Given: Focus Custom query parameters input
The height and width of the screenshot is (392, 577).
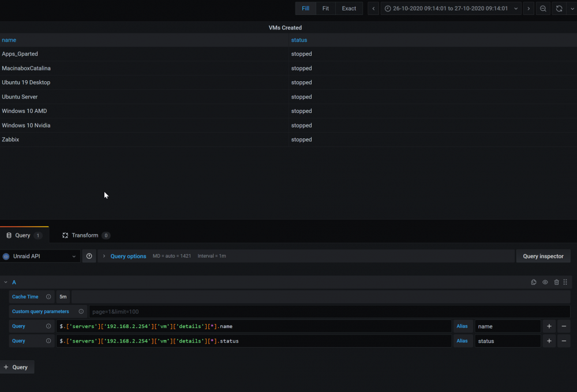Looking at the screenshot, I should tap(329, 311).
